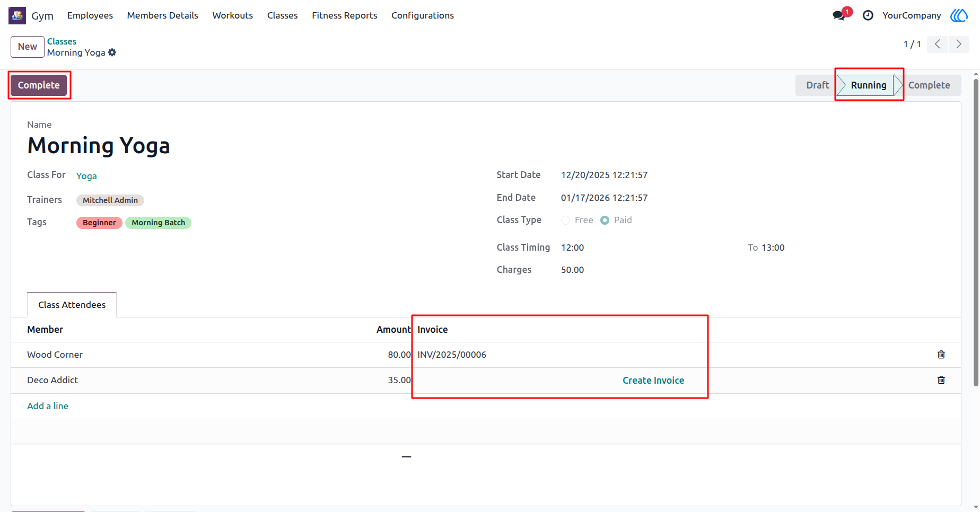
Task: Click the New record button
Action: click(x=28, y=47)
